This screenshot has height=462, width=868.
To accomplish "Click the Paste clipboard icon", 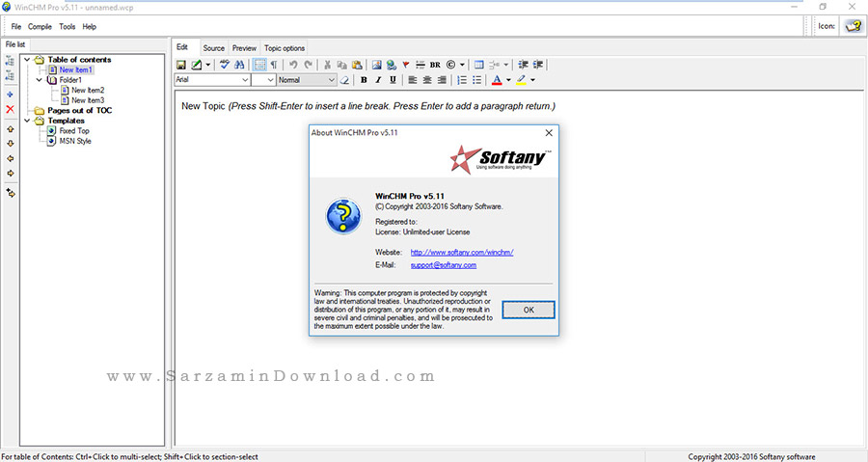I will tap(357, 65).
